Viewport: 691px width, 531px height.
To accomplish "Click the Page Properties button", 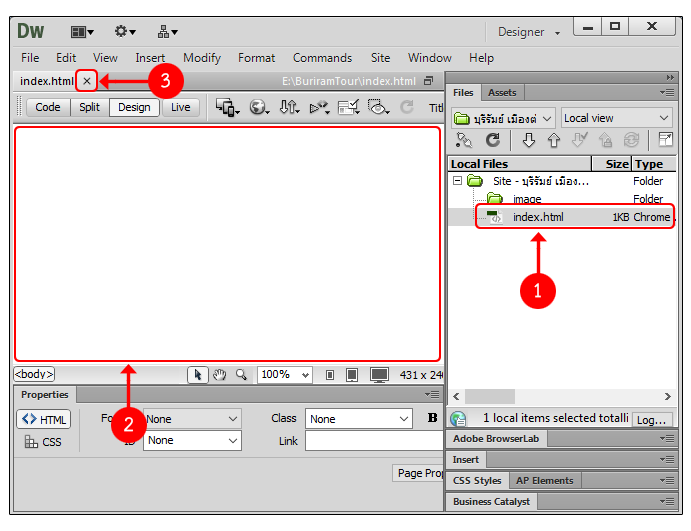I will click(420, 473).
